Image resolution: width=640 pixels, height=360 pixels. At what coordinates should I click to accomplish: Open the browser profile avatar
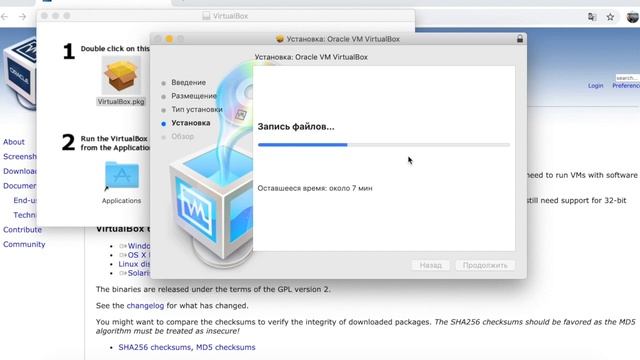[633, 17]
